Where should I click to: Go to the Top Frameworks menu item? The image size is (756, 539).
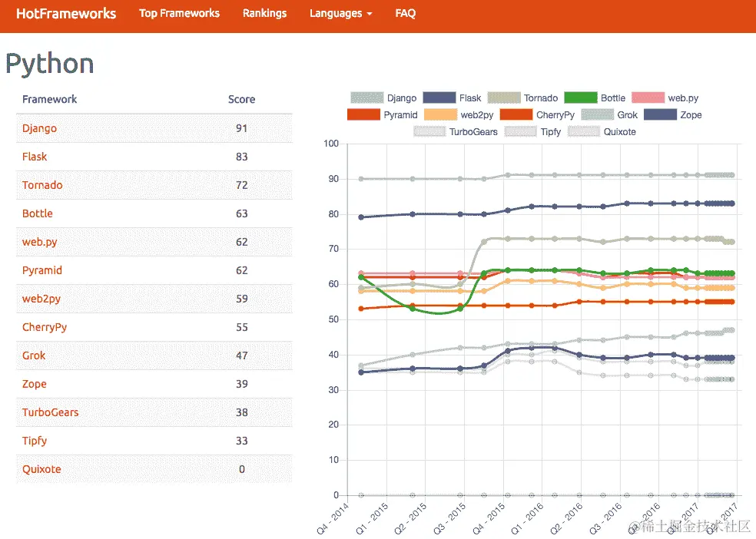click(179, 14)
